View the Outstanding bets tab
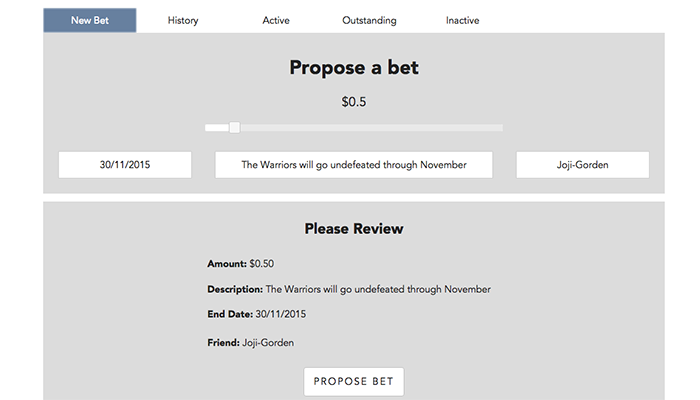The image size is (700, 400). (369, 20)
